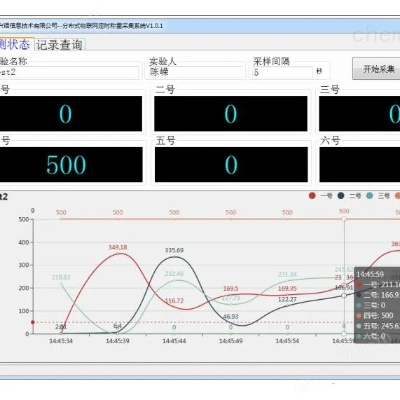The width and height of the screenshot is (400, 400).
Task: Open the 监测状态 monitoring tab
Action: click(16, 44)
